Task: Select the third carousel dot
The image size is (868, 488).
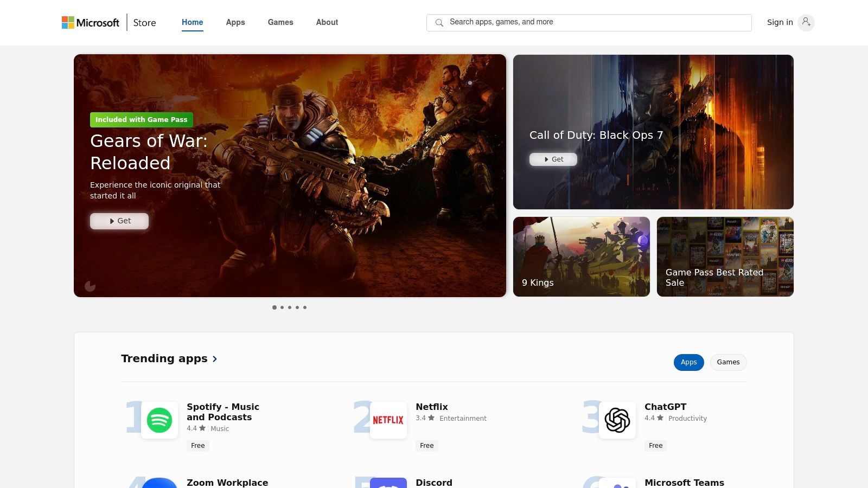Action: pos(290,307)
